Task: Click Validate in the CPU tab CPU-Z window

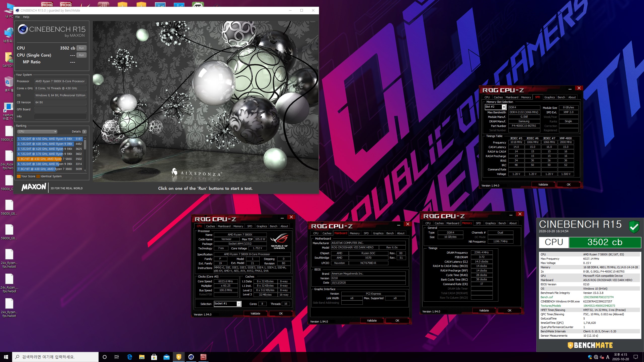Action: point(255,313)
